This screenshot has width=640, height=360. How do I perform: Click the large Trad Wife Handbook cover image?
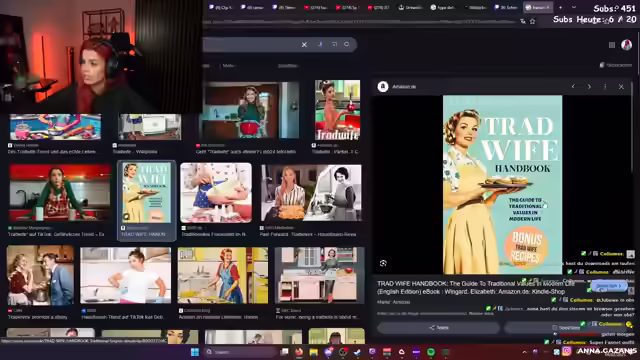point(502,184)
